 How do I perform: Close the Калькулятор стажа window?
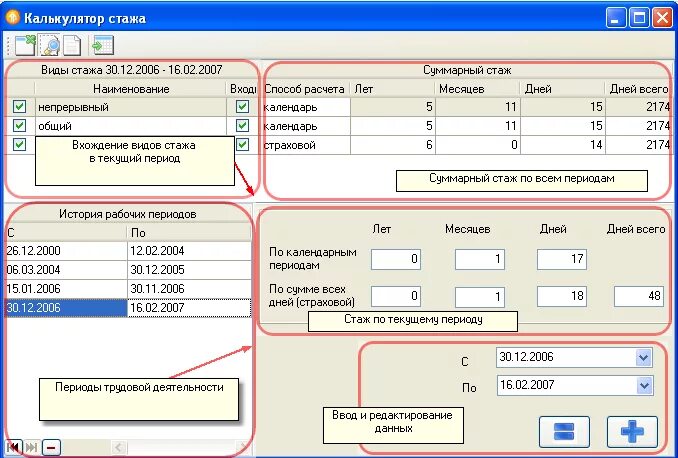coord(662,18)
